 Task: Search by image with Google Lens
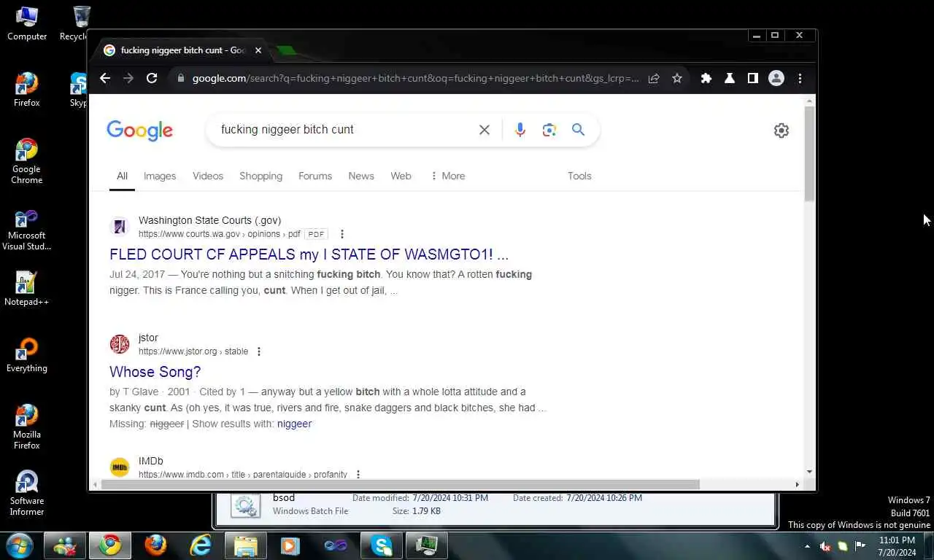549,130
